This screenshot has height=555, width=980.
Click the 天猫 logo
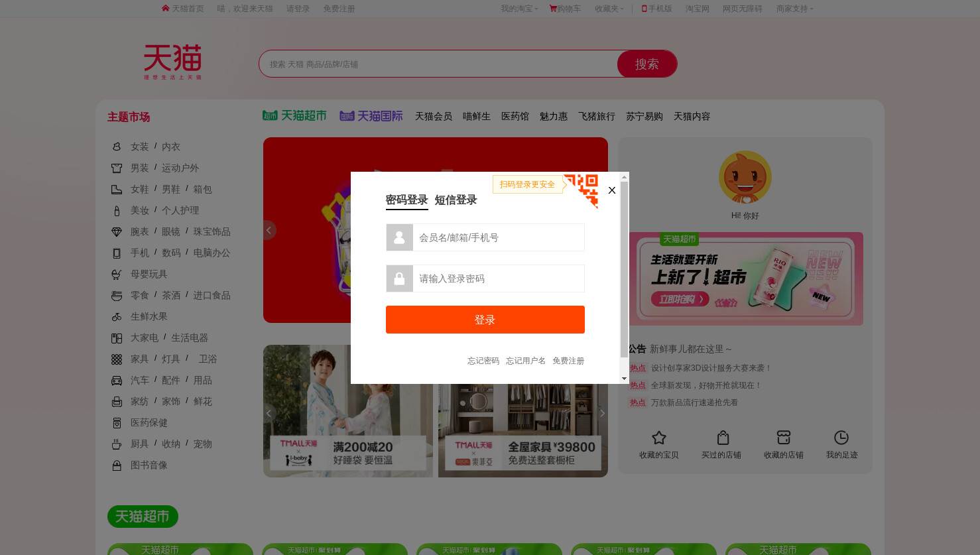click(x=173, y=62)
